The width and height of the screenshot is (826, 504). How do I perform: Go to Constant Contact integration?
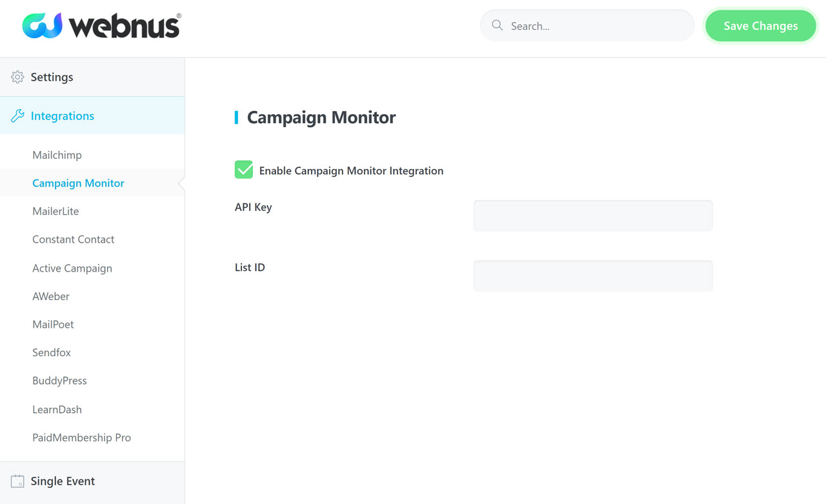(73, 239)
